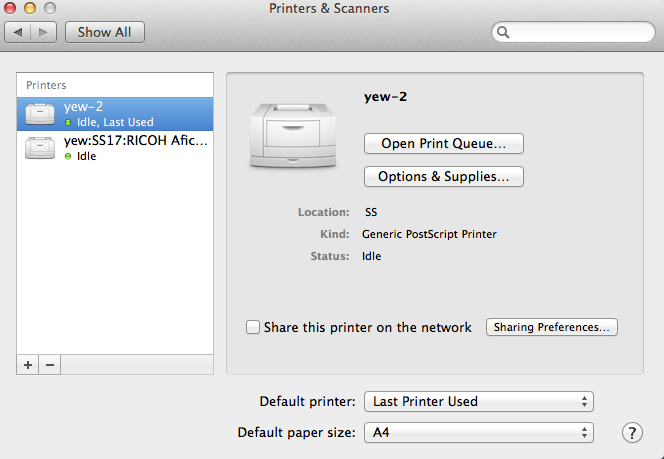This screenshot has width=664, height=459.
Task: Expand the Default printer dropdown
Action: click(478, 401)
